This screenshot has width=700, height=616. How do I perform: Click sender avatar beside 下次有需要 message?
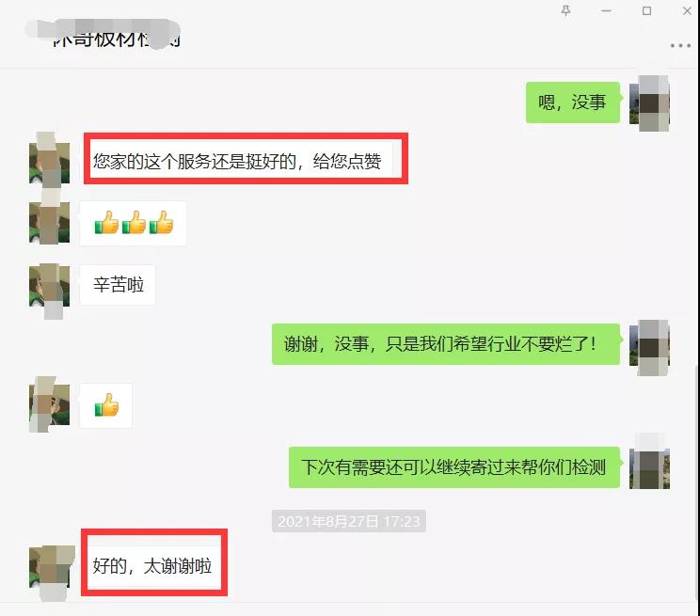(x=649, y=462)
